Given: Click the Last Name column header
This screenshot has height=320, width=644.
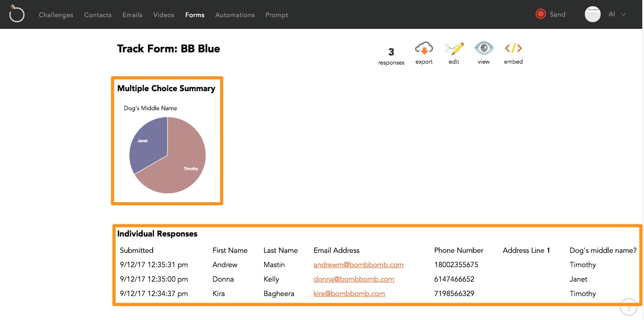Looking at the screenshot, I should [x=280, y=250].
